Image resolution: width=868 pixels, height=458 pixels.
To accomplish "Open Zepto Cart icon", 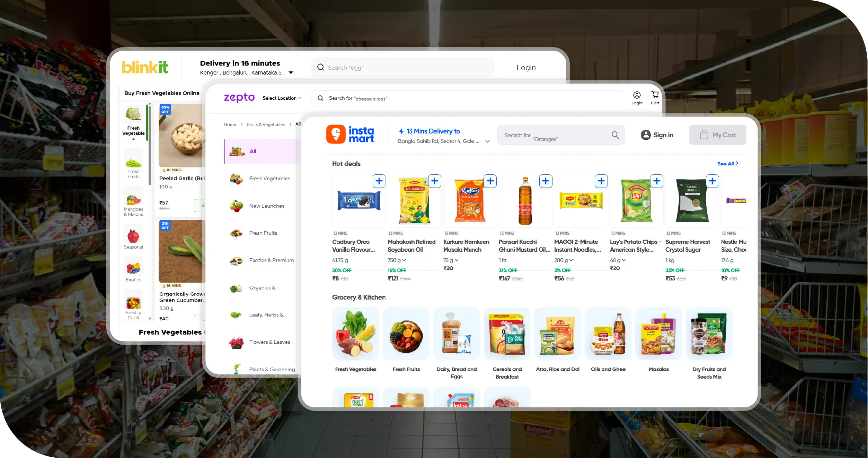I will tap(655, 95).
